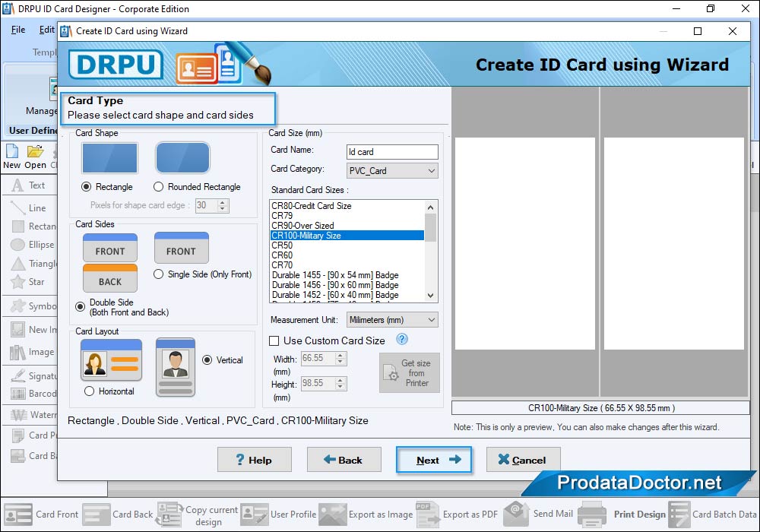Viewport: 760px width, 532px height.
Task: Click the Card Name input field
Action: (x=392, y=152)
